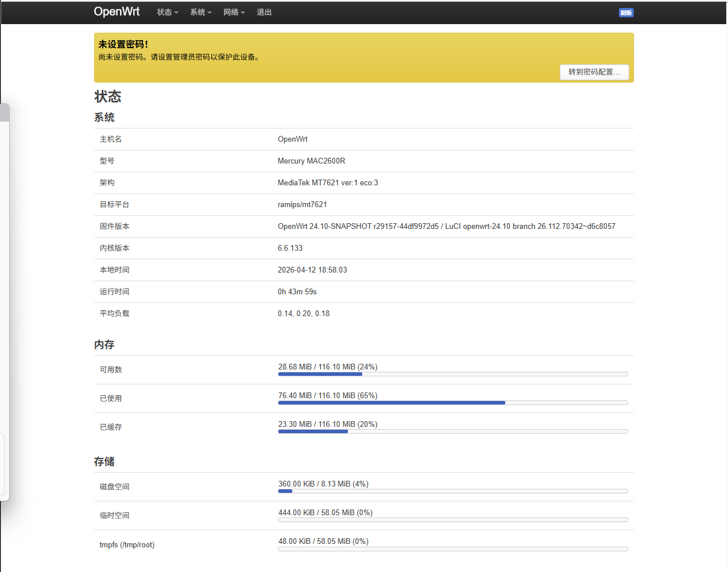Click the 444.00 KiB / 58.05 MiB (0%) label
Viewport: 728px width, 572px height.
tap(326, 512)
